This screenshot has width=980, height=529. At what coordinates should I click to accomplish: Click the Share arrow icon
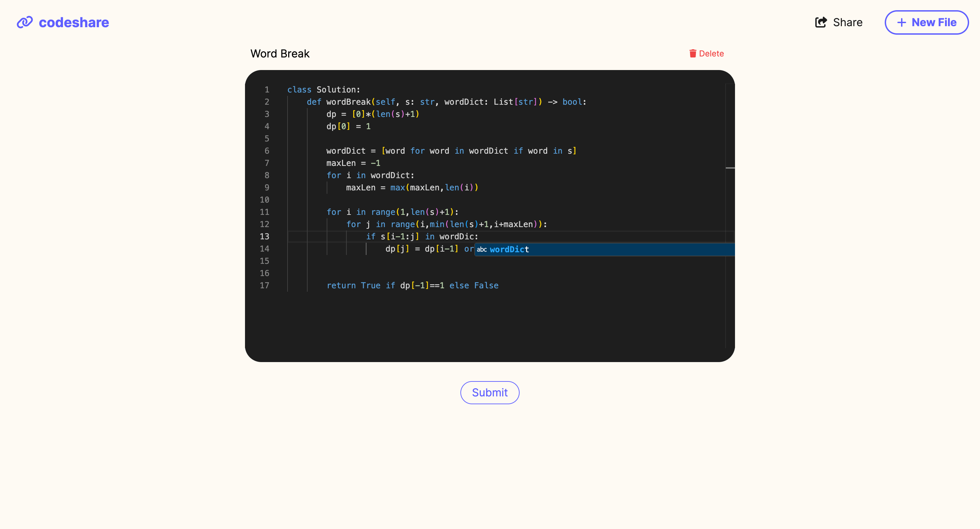(x=821, y=22)
